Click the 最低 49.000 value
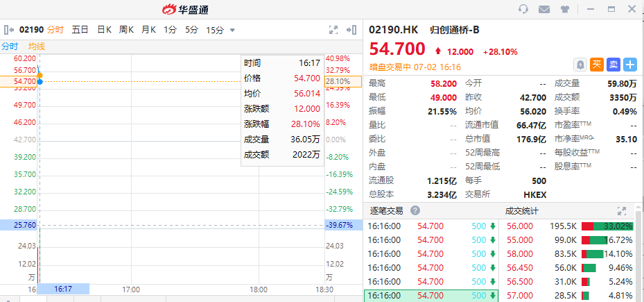Viewport: 644px width, 302px height. point(444,97)
